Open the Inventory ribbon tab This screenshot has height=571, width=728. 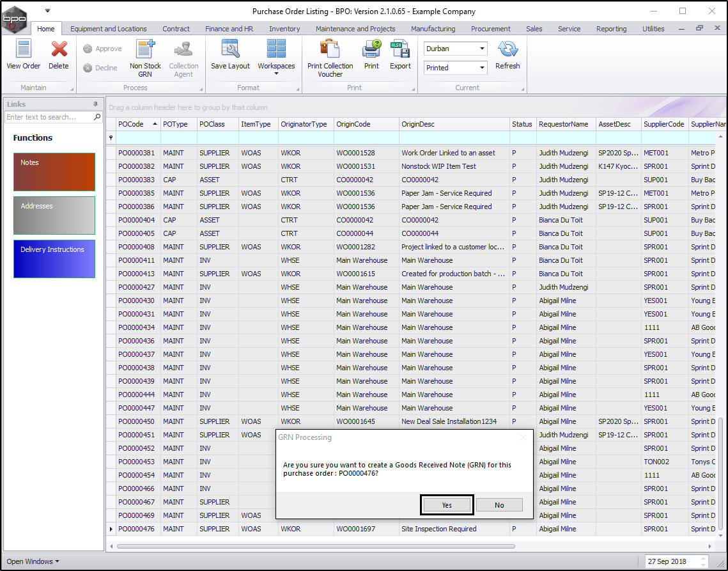point(284,29)
